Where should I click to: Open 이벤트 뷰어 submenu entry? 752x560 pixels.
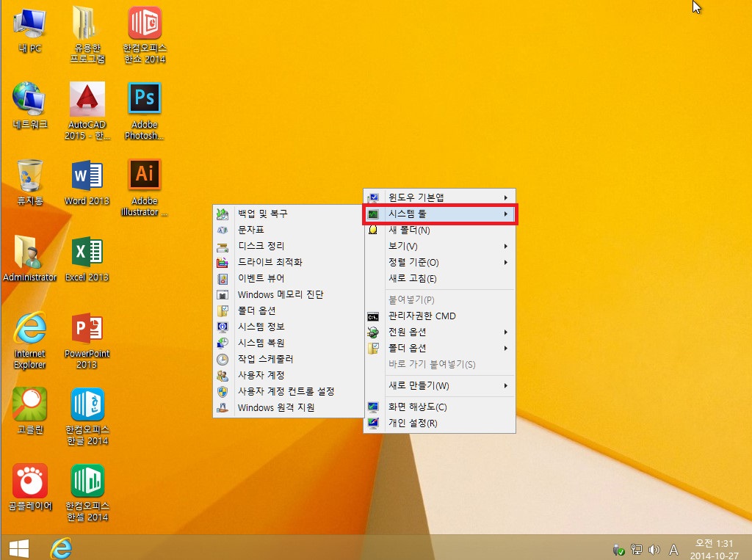tap(288, 278)
